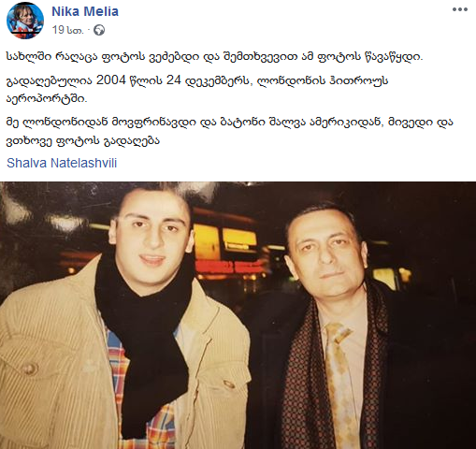Open the three-dot post options menu
The image size is (476, 449).
[x=460, y=9]
